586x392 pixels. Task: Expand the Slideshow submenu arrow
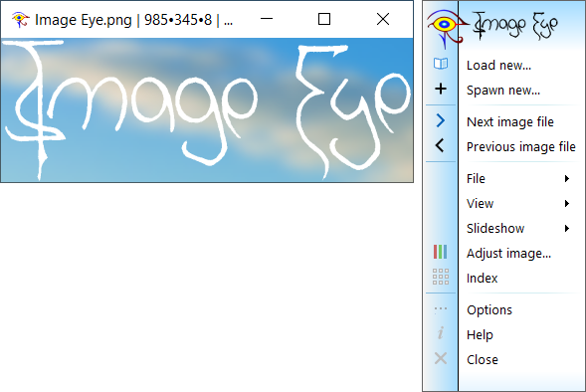point(567,228)
